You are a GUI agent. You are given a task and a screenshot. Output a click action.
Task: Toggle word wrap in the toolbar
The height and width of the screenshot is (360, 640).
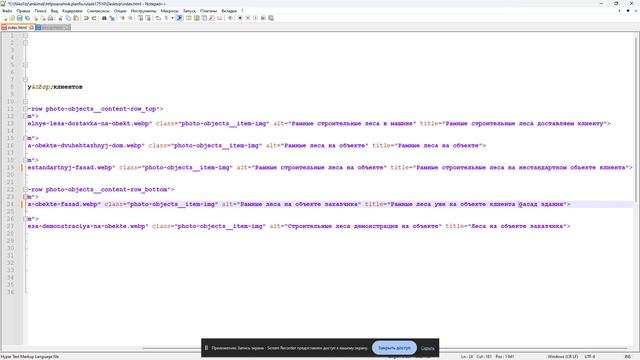(158, 18)
